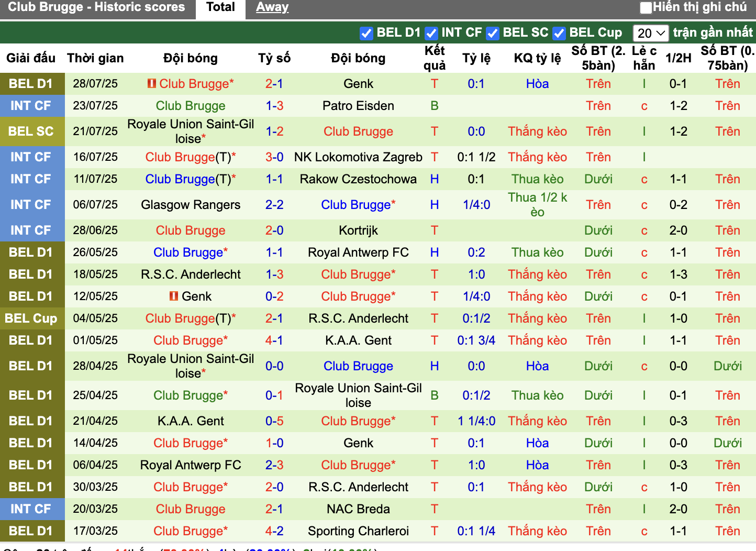This screenshot has height=551, width=756.
Task: Open Glasgow Rangers team link
Action: 191,205
